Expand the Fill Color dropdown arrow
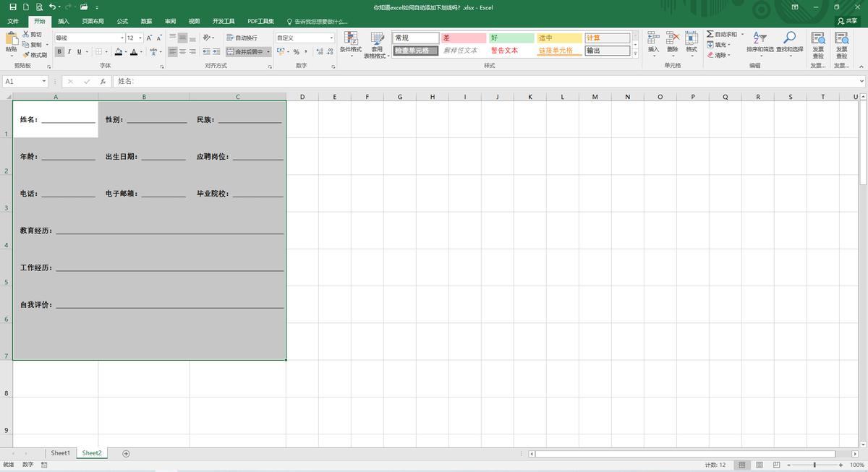Image resolution: width=868 pixels, height=472 pixels. pos(126,51)
